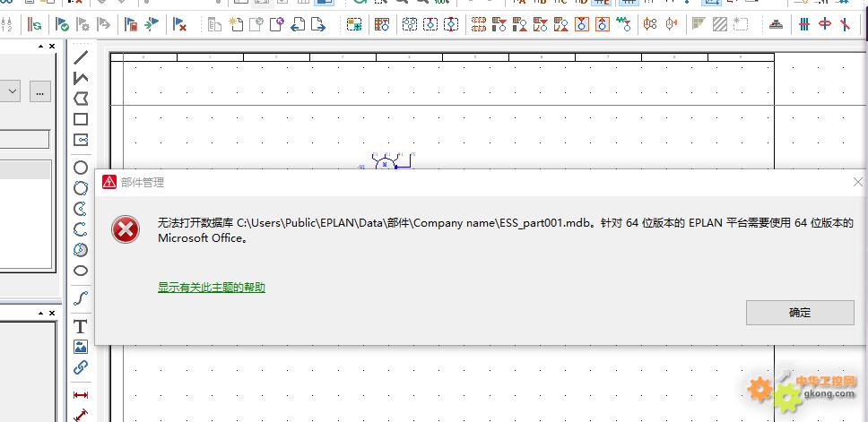Viewport: 868px width, 422px height.
Task: Close the upper left docked panel
Action: click(x=52, y=46)
